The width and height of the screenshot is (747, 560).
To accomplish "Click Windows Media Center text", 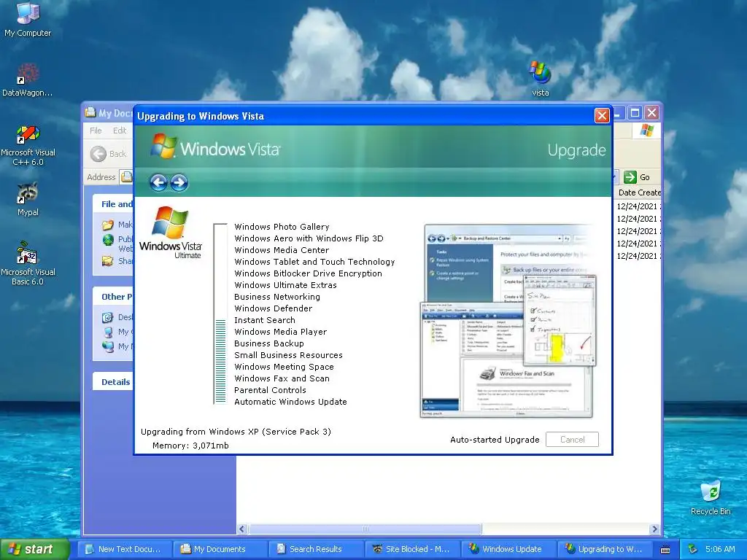I will (x=282, y=250).
